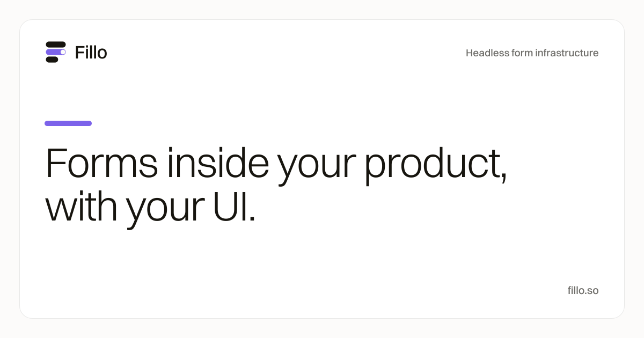Click the top black bar of the Fillo logo

point(56,45)
